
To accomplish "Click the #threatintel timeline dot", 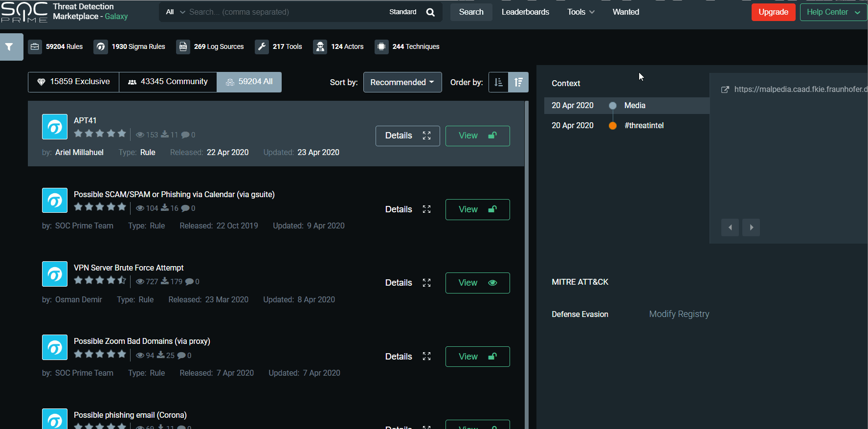I will (612, 126).
